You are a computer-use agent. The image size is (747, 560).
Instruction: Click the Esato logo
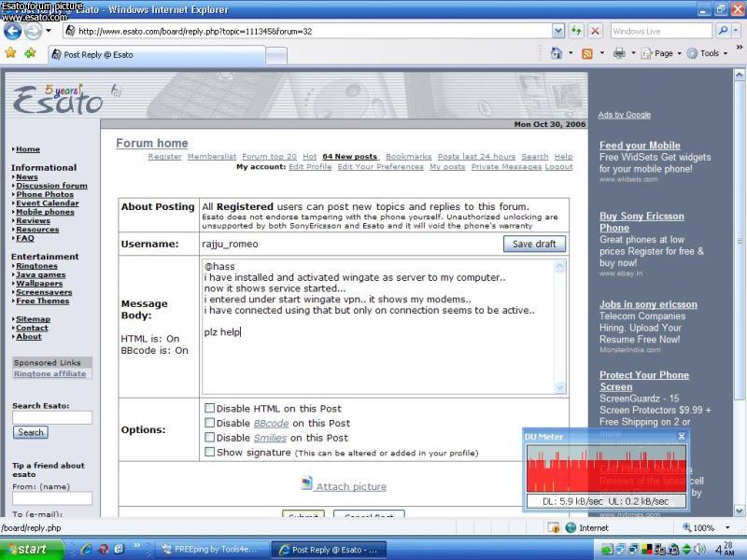click(x=57, y=99)
